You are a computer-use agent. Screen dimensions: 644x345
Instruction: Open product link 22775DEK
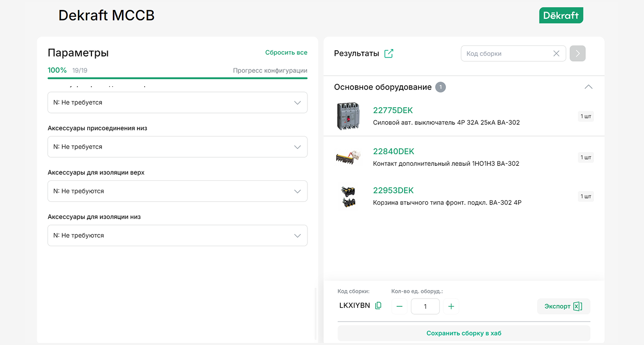coord(393,110)
